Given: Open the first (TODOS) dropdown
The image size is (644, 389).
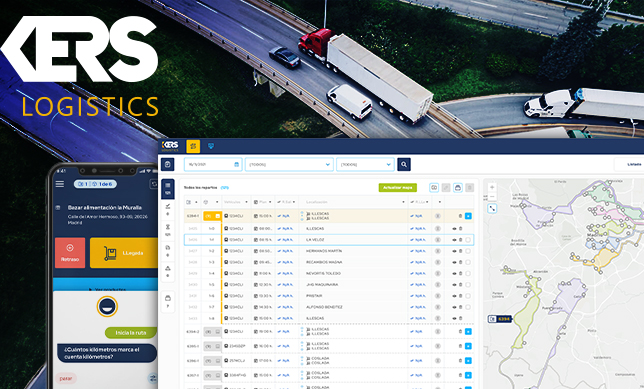Looking at the screenshot, I should (289, 164).
